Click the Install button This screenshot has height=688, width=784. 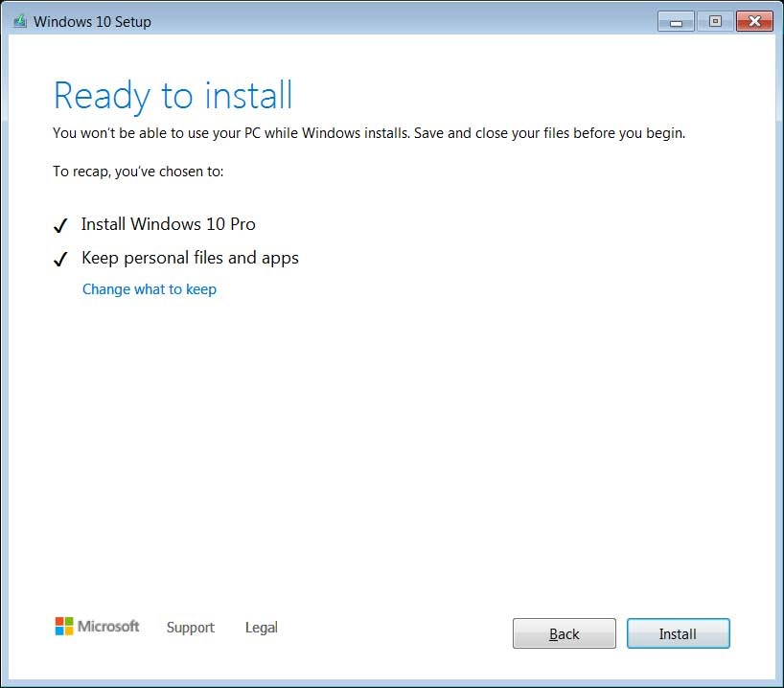pyautogui.click(x=678, y=633)
